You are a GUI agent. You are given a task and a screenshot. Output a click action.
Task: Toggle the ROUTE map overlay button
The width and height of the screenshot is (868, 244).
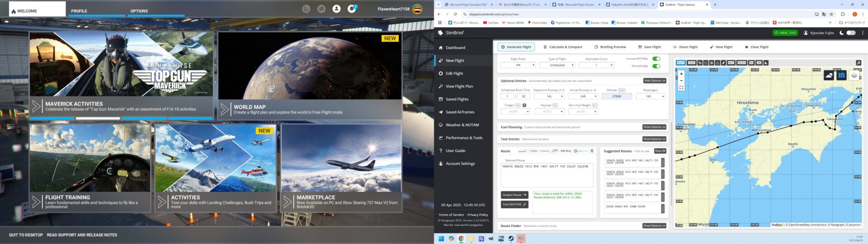(680, 63)
